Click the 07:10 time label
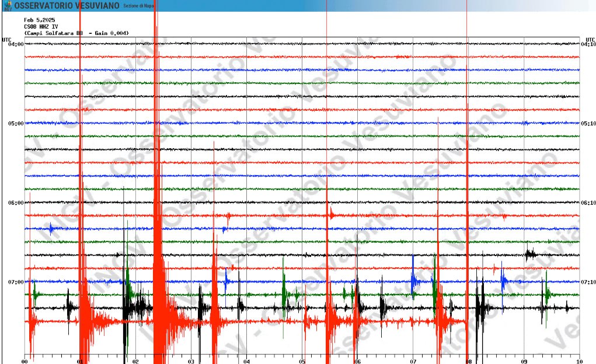The height and width of the screenshot is (364, 596). [x=588, y=282]
